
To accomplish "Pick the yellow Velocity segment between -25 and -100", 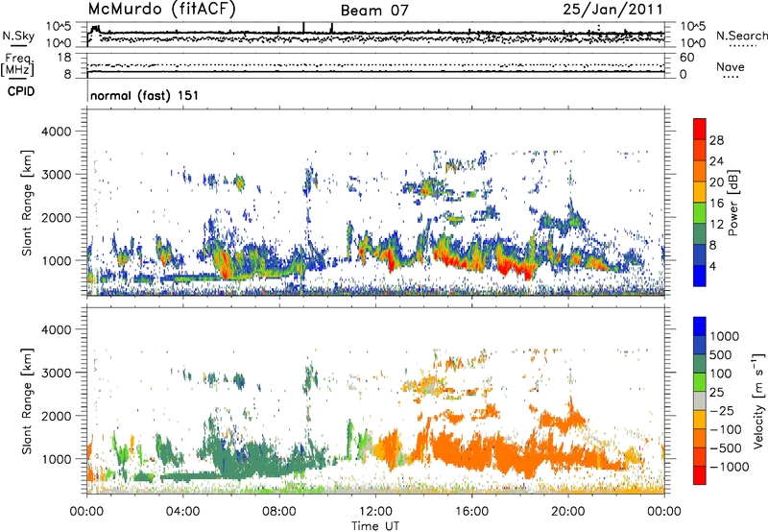I will coord(700,420).
